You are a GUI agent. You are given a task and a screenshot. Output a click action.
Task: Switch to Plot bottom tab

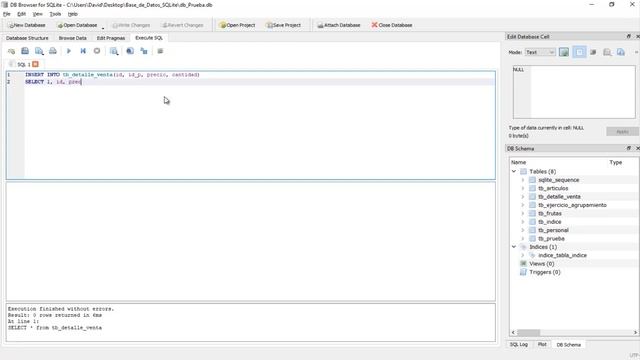(x=542, y=344)
